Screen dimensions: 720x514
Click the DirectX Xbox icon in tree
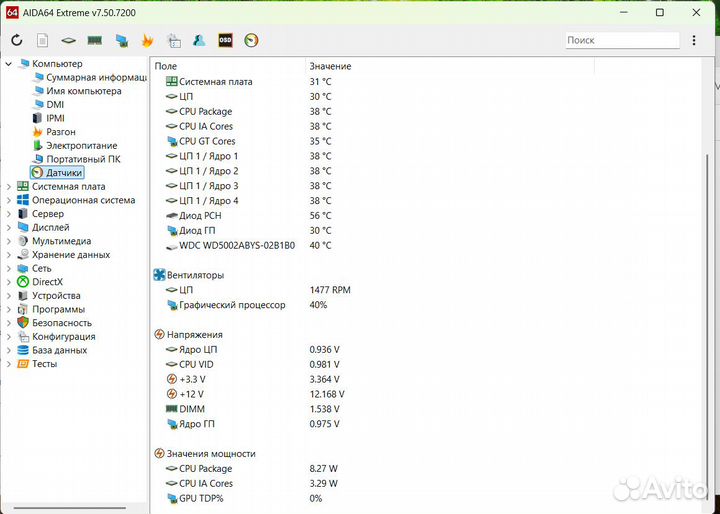click(23, 282)
